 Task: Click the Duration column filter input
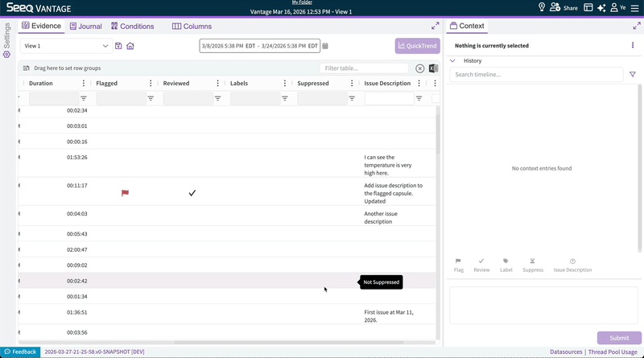pos(54,98)
